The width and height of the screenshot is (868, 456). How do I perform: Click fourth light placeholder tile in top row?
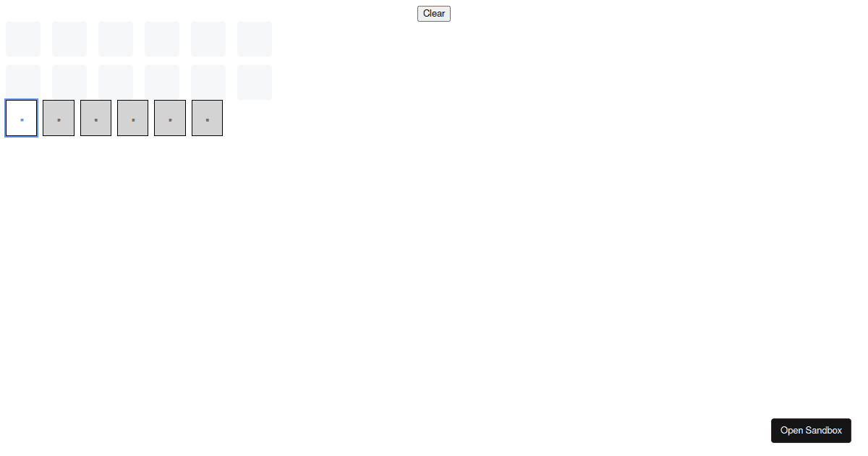coord(162,39)
